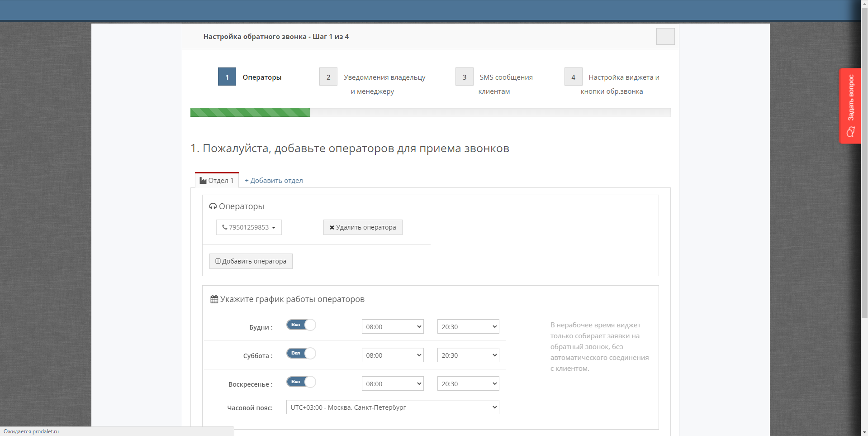Click the + Добавить отдел link
The image size is (868, 436).
pyautogui.click(x=274, y=181)
